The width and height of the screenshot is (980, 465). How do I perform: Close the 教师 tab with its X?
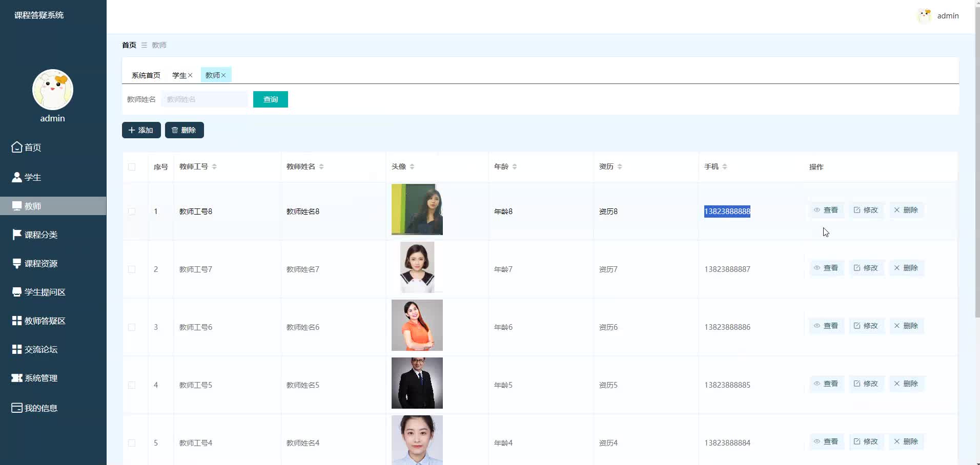(223, 75)
